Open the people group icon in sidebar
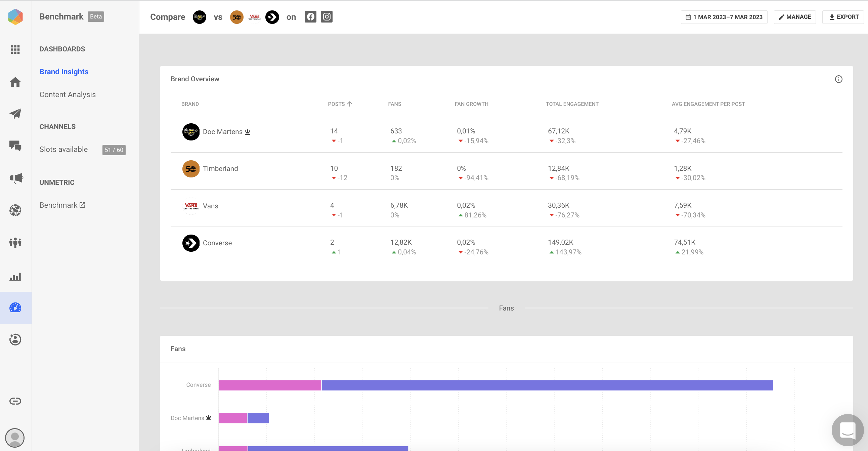Viewport: 868px width, 451px height. pyautogui.click(x=15, y=242)
